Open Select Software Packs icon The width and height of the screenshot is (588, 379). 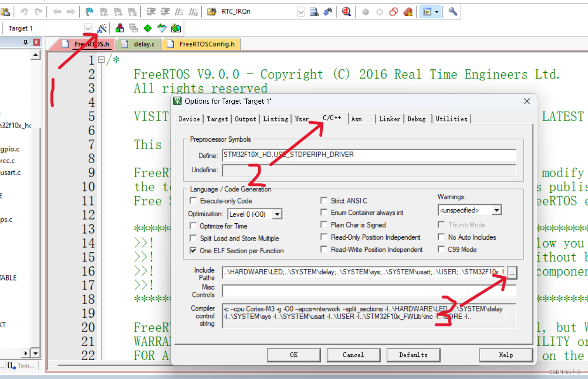coord(162,28)
